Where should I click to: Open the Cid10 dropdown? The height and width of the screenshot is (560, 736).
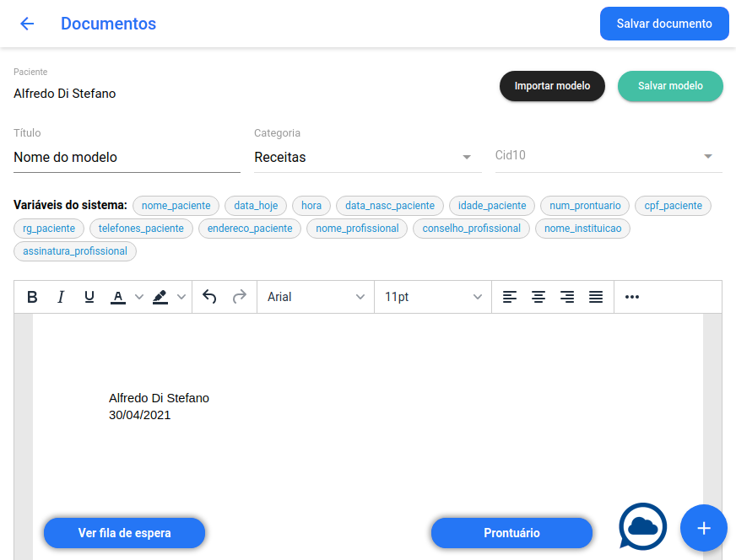click(x=609, y=156)
